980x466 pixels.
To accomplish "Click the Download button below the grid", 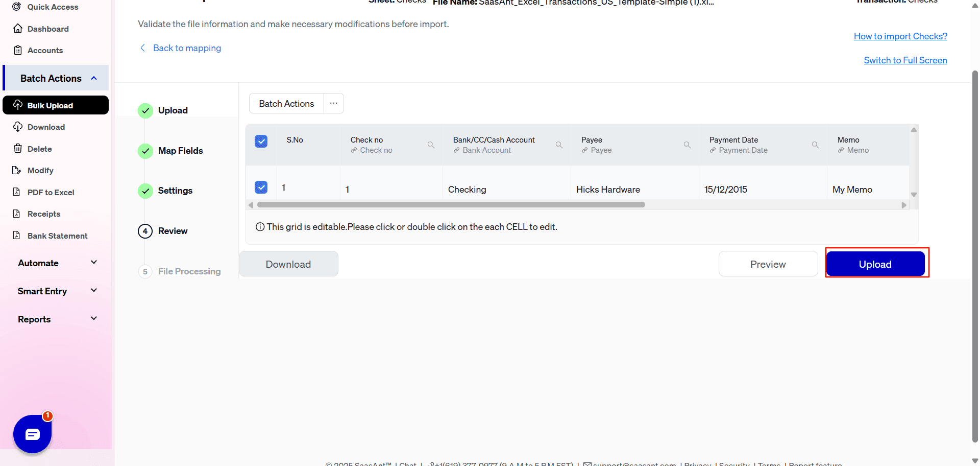I will tap(288, 264).
